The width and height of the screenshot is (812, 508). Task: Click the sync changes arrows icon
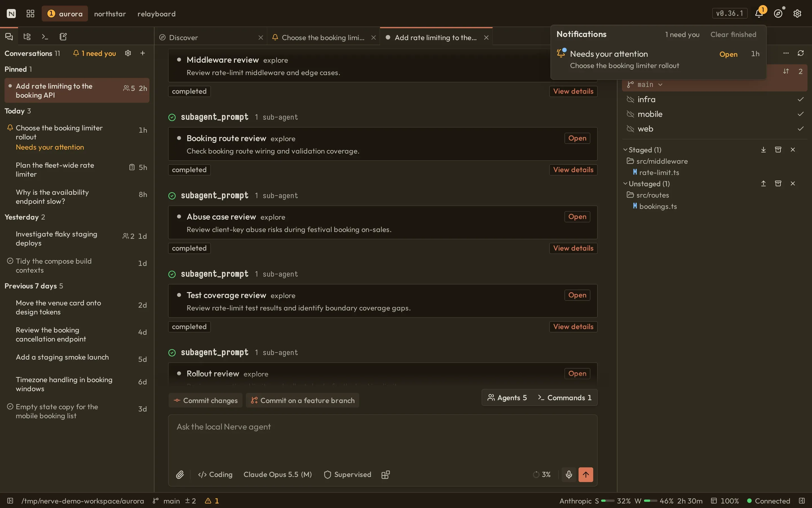click(786, 71)
